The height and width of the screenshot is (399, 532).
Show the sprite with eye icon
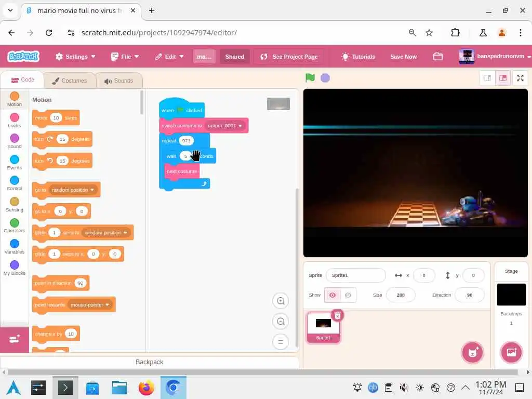[x=332, y=295]
